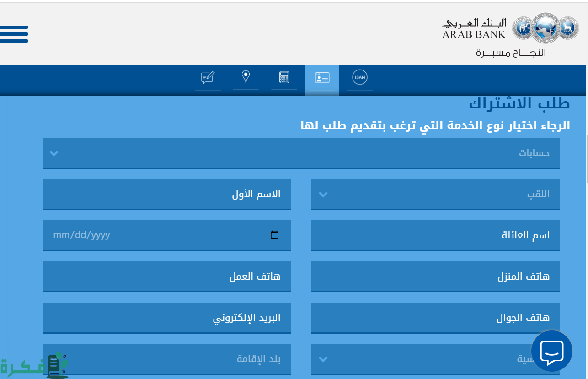Viewport: 588px width, 379px height.
Task: Focus the اسم العائلة family name field
Action: [x=435, y=235]
